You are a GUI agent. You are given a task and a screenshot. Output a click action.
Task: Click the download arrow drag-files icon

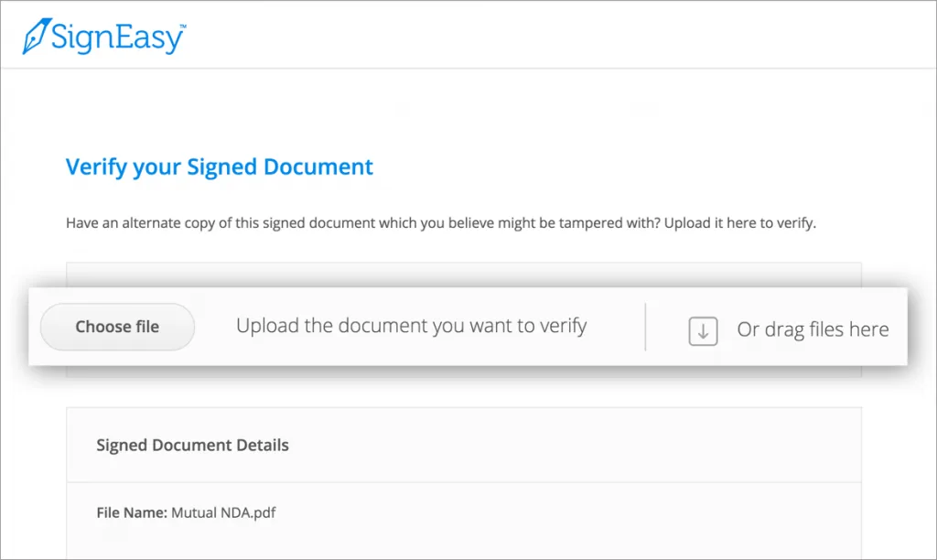[703, 330]
